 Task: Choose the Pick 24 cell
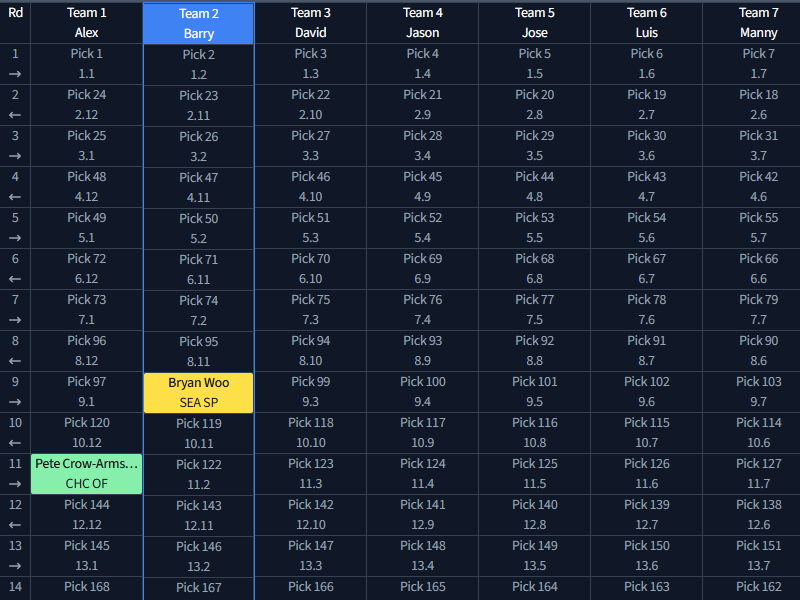pyautogui.click(x=87, y=105)
